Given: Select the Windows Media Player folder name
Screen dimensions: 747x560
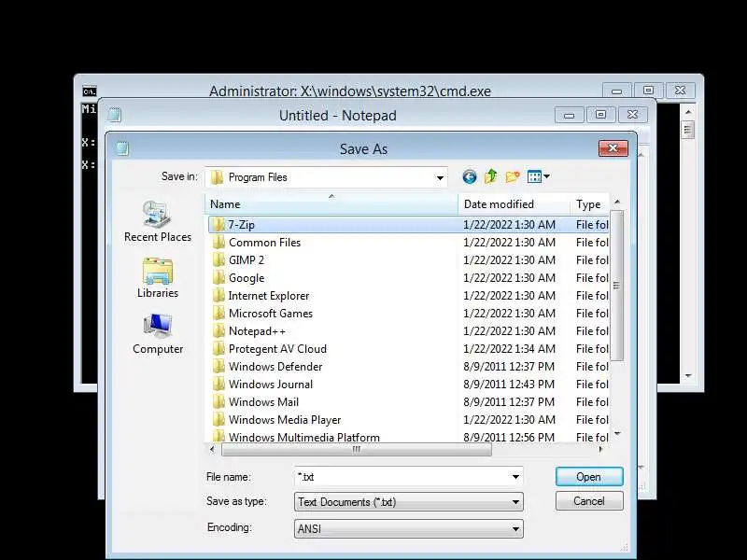Looking at the screenshot, I should point(285,420).
